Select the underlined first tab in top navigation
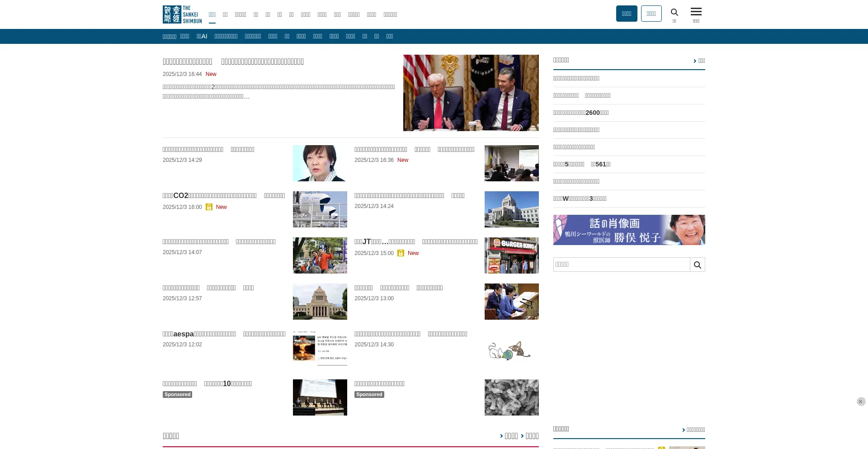This screenshot has height=449, width=868. pyautogui.click(x=212, y=15)
